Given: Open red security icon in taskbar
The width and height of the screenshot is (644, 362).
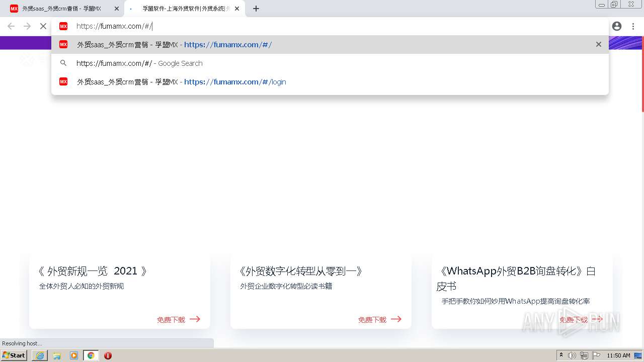Looking at the screenshot, I should pyautogui.click(x=108, y=355).
